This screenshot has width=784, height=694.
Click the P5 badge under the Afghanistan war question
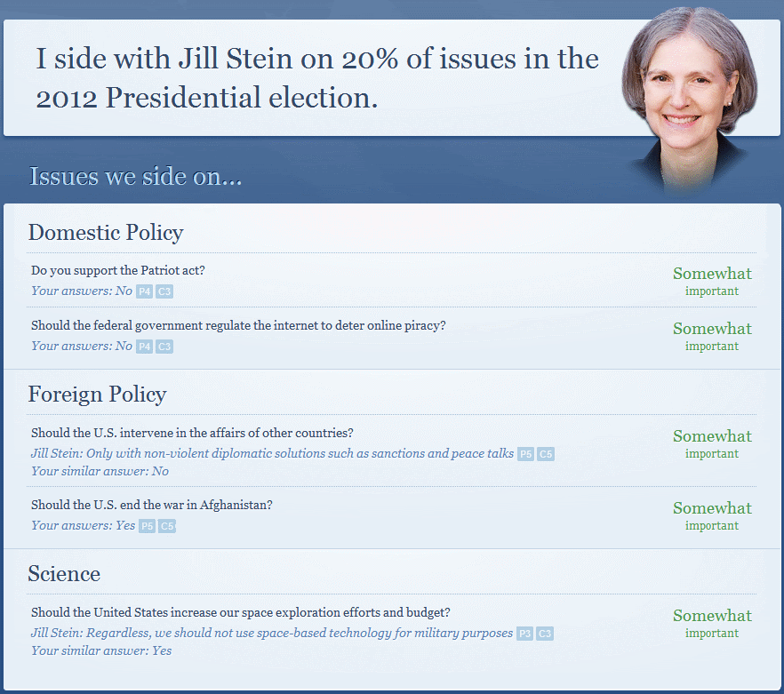tap(147, 526)
